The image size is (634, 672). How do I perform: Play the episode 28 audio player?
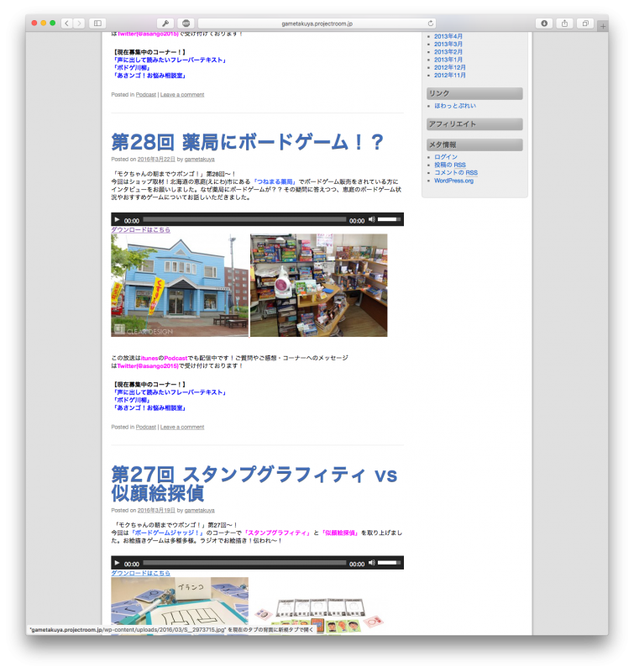[x=118, y=220]
